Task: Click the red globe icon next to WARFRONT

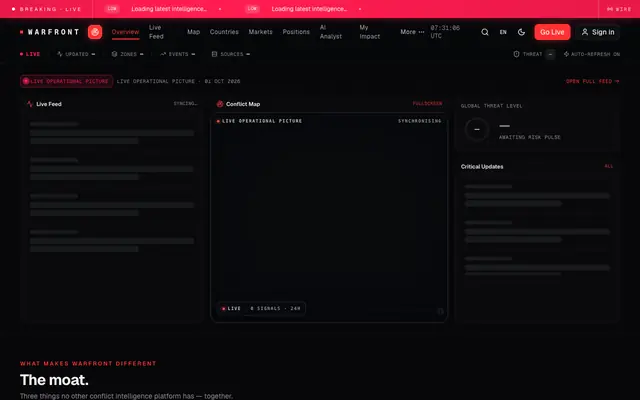Action: 95,32
